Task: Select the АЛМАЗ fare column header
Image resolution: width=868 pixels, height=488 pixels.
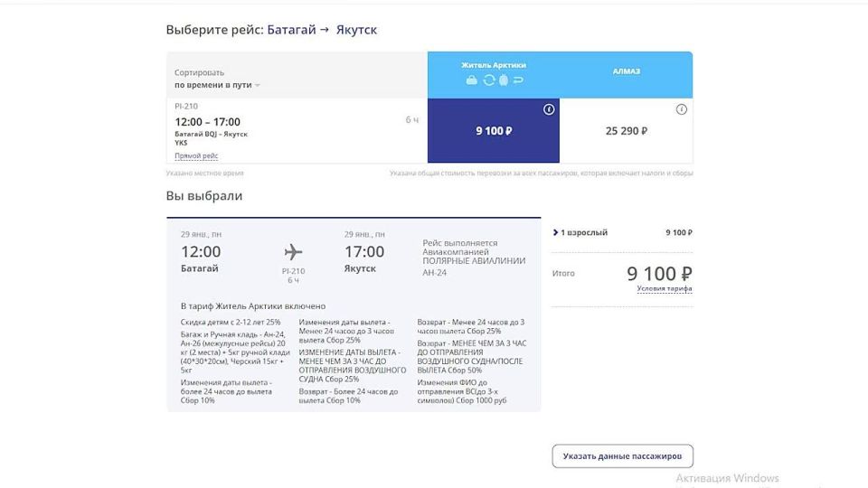Action: click(626, 75)
